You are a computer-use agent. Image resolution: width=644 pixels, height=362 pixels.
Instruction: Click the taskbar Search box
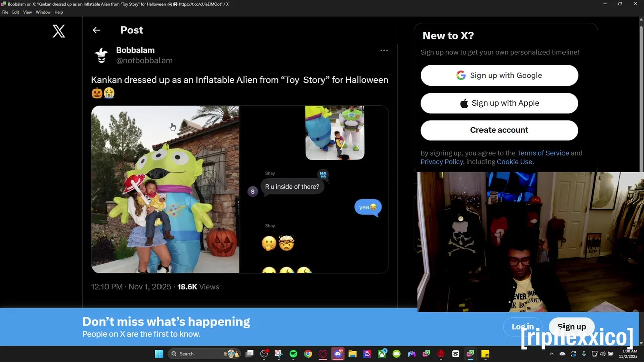[x=204, y=354]
